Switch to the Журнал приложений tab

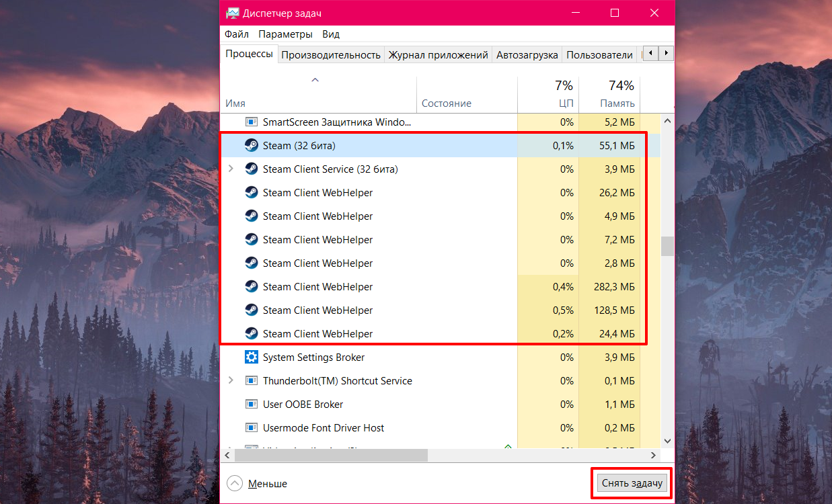tap(438, 55)
